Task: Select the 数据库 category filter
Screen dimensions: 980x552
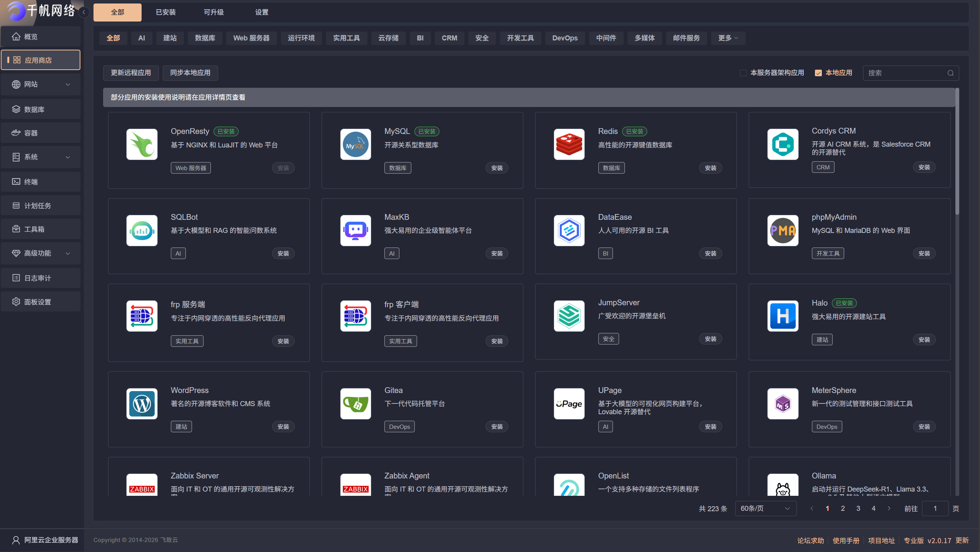Action: 205,38
